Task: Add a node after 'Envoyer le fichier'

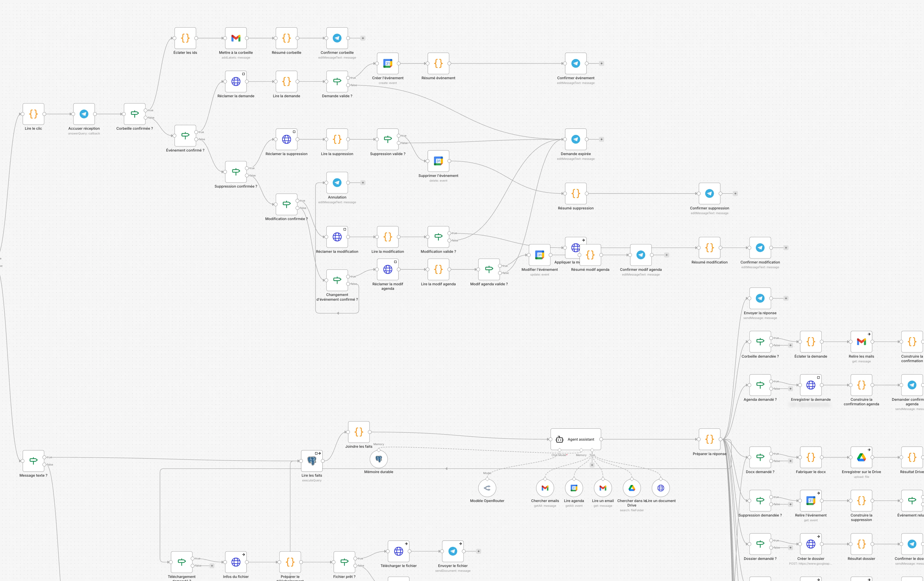Action: [479, 551]
